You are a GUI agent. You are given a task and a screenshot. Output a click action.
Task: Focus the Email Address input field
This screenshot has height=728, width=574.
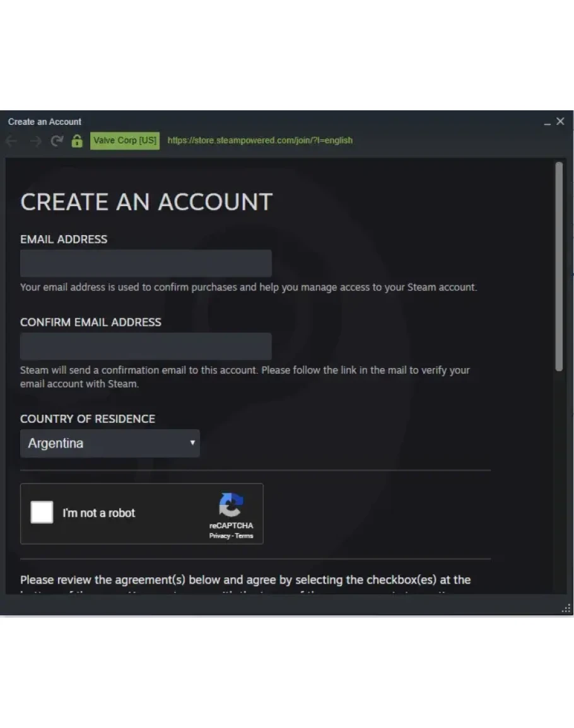click(x=146, y=263)
